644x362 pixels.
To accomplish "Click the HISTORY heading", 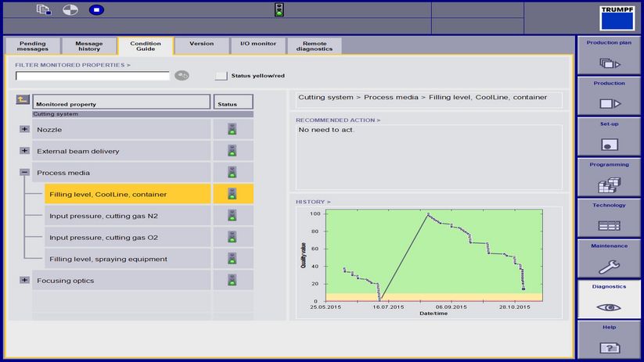I will [x=313, y=202].
